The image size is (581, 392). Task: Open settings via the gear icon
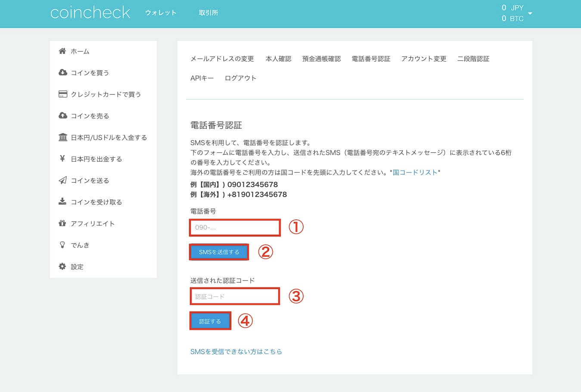[x=62, y=266]
